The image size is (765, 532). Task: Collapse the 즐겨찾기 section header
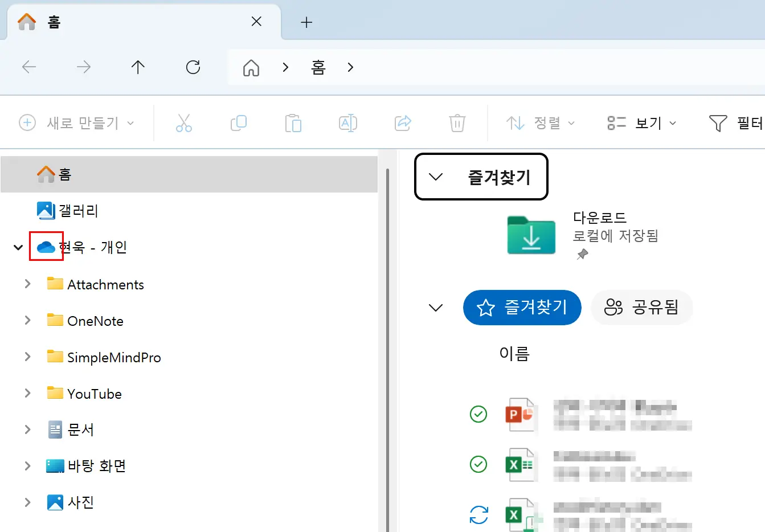click(x=481, y=177)
